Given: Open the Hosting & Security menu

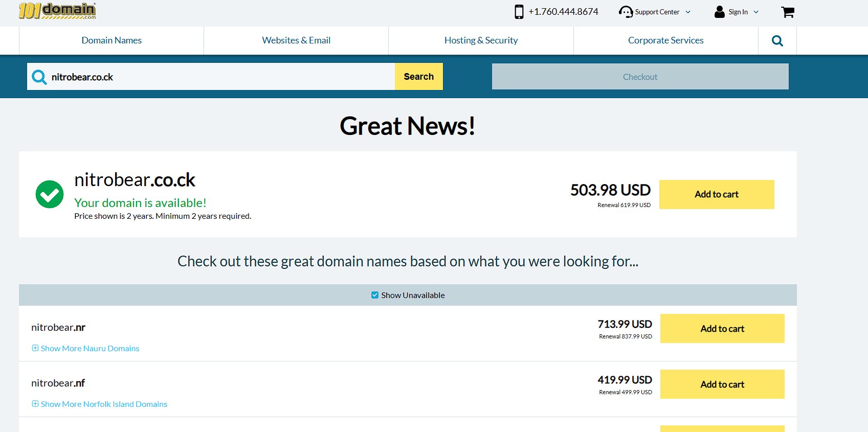Looking at the screenshot, I should 481,40.
